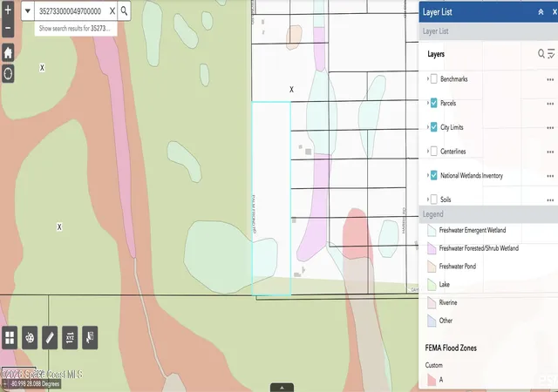Expand National Wetlands Inventory layer arrow
The width and height of the screenshot is (558, 392).
pyautogui.click(x=427, y=175)
